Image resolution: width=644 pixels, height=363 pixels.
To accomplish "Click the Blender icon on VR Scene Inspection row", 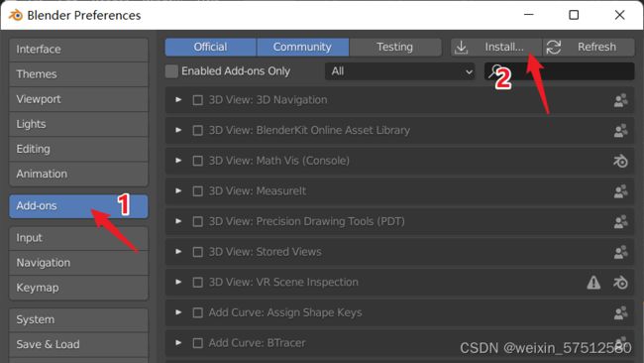I will click(x=620, y=283).
